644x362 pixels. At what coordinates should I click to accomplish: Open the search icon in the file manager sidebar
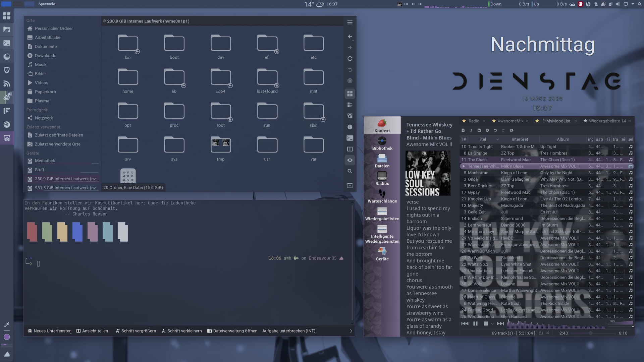[x=350, y=171]
